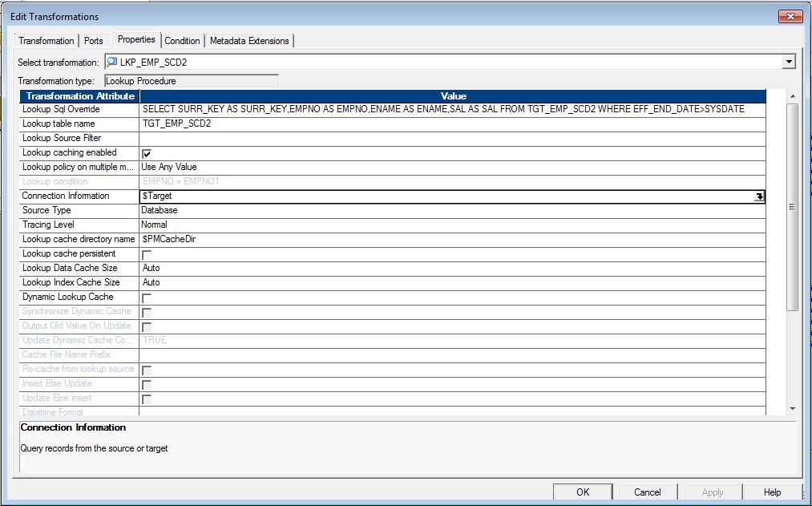Open the Condition tab
The width and height of the screenshot is (812, 506).
click(x=182, y=39)
